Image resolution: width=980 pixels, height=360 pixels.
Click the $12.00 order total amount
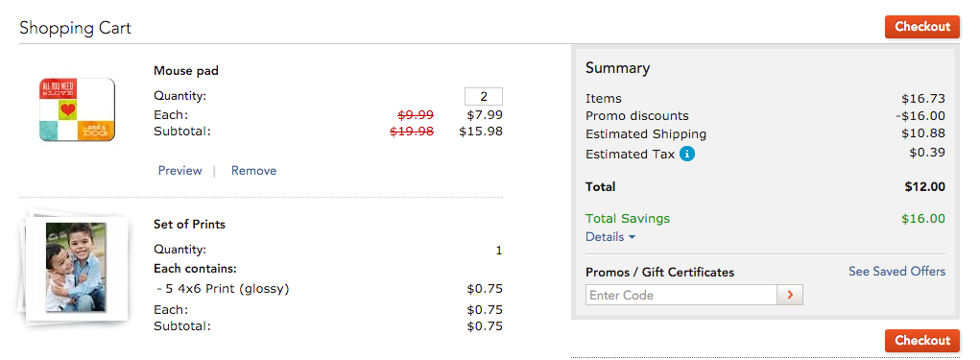(925, 187)
